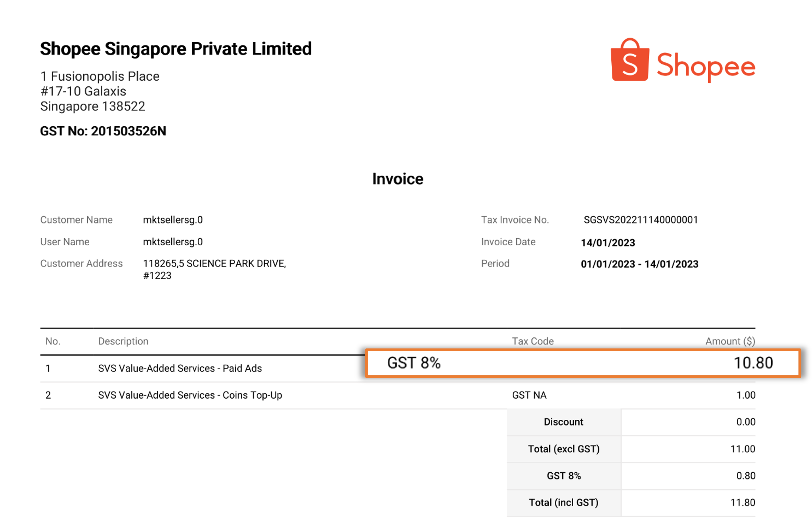812x520 pixels.
Task: Click the Invoice heading
Action: [x=397, y=179]
